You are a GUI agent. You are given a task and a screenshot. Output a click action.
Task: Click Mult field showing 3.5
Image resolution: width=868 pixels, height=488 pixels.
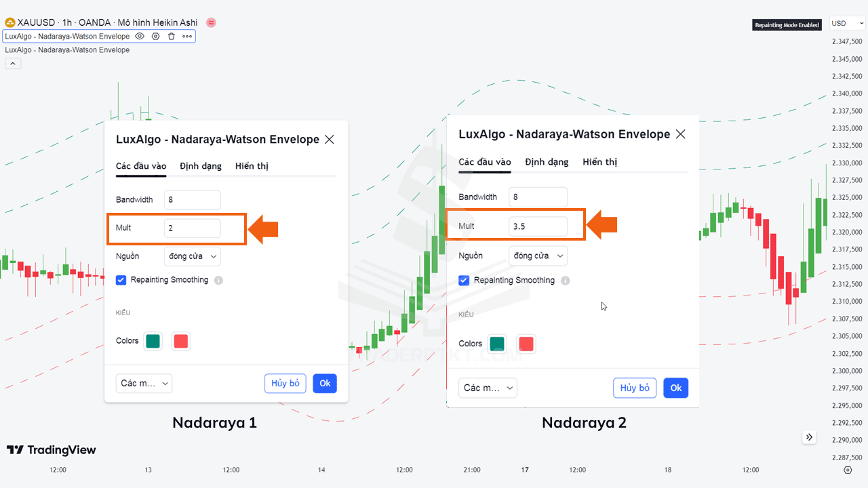(538, 226)
